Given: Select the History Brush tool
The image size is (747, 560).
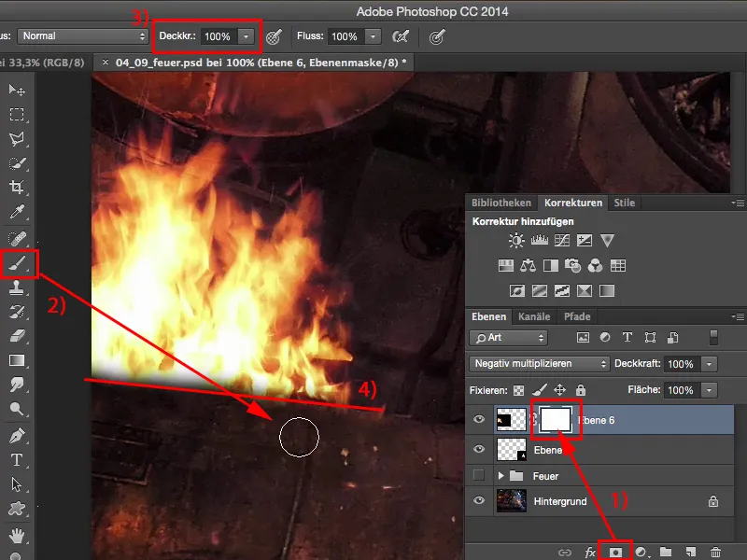Looking at the screenshot, I should pyautogui.click(x=17, y=312).
